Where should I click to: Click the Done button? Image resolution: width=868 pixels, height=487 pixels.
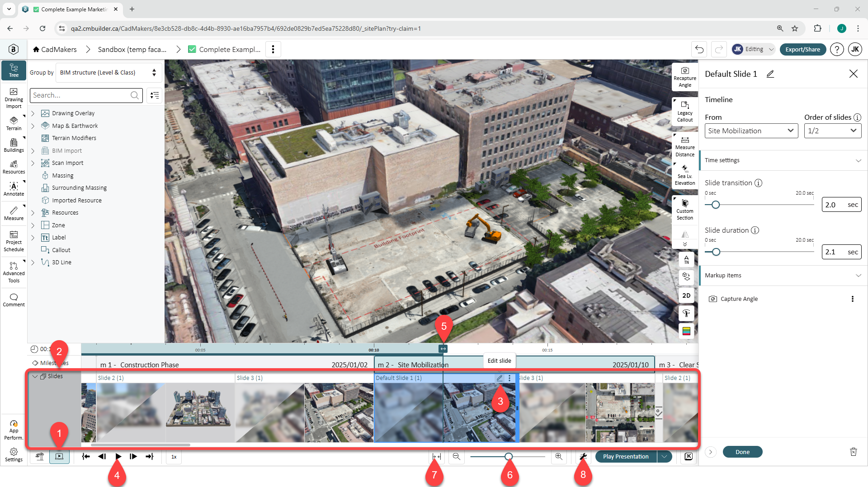coord(742,452)
